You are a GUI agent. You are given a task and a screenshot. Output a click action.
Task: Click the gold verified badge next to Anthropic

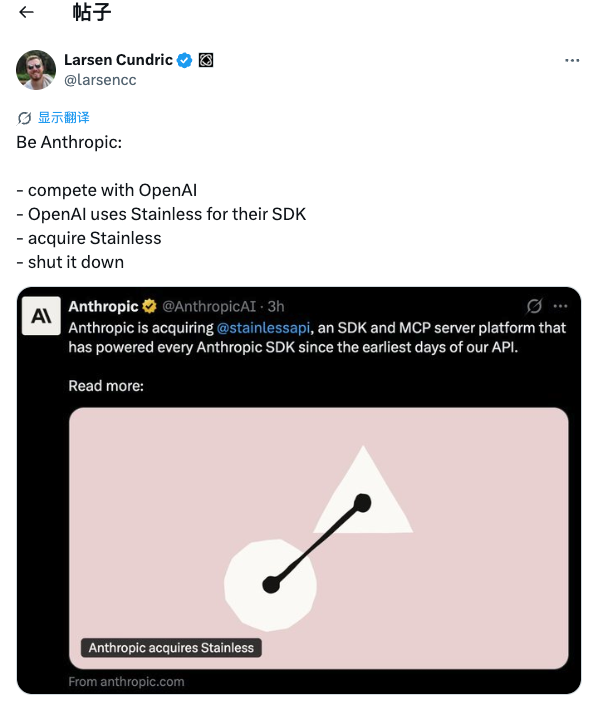(149, 306)
